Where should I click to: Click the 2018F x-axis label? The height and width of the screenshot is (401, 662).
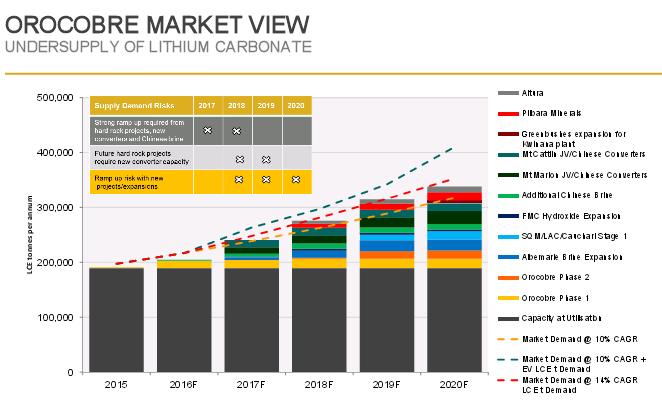(x=319, y=385)
